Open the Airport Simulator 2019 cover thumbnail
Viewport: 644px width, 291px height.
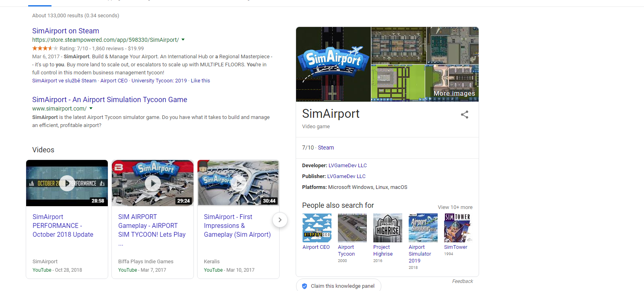(423, 228)
